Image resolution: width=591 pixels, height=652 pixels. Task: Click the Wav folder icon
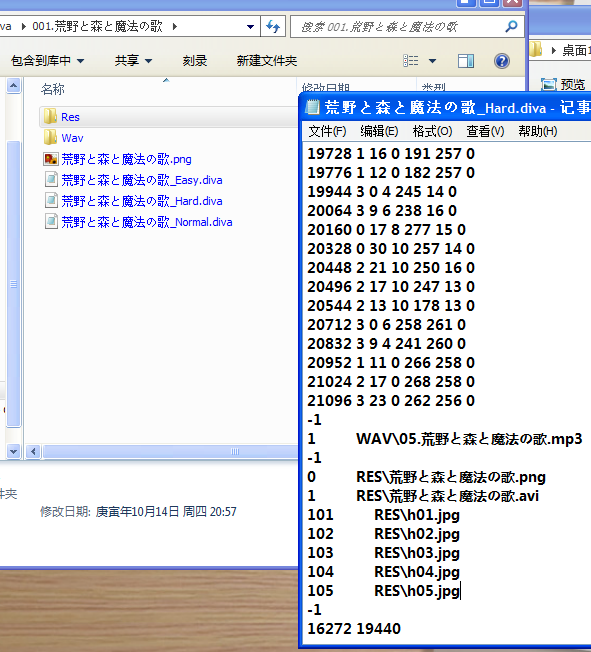50,137
